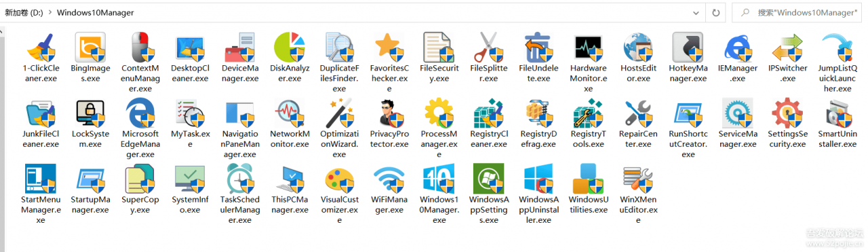The image size is (868, 252).
Task: Select IPSwitcher.exe arrows icon
Action: [x=788, y=47]
